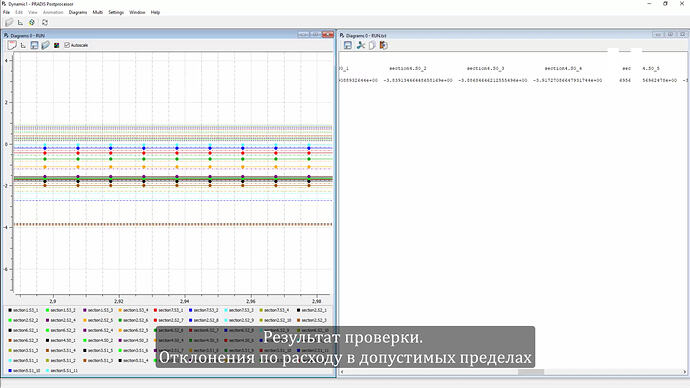The width and height of the screenshot is (690, 388).
Task: Open the Window menu
Action: 137,12
